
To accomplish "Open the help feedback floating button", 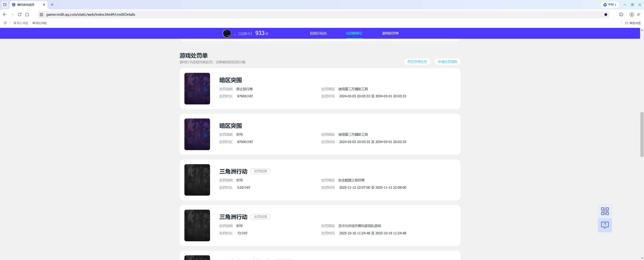I will coord(605,225).
